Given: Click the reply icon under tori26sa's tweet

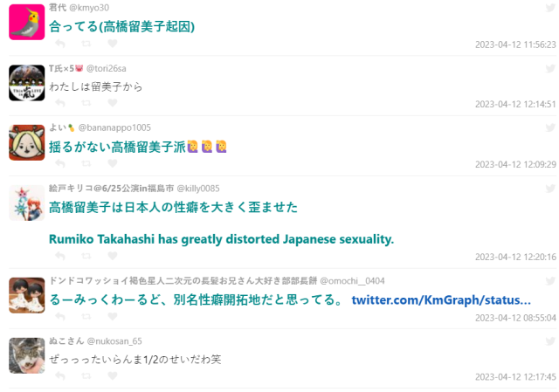Looking at the screenshot, I should tap(59, 104).
